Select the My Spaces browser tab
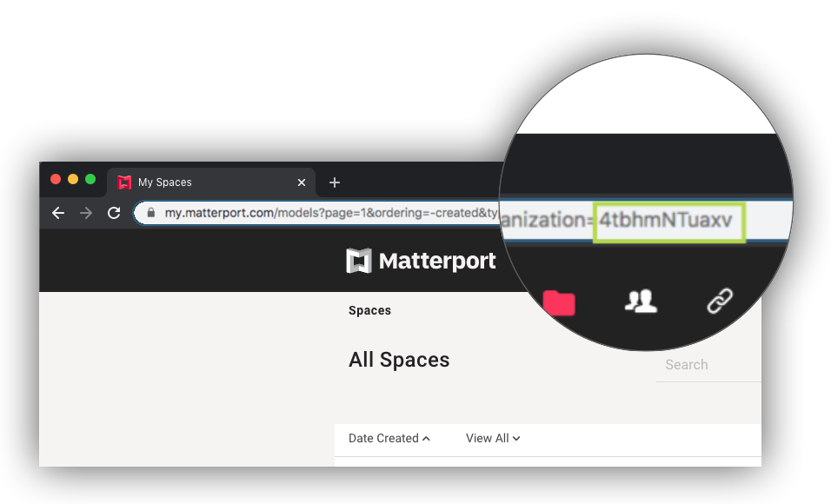831x504 pixels. pos(211,182)
